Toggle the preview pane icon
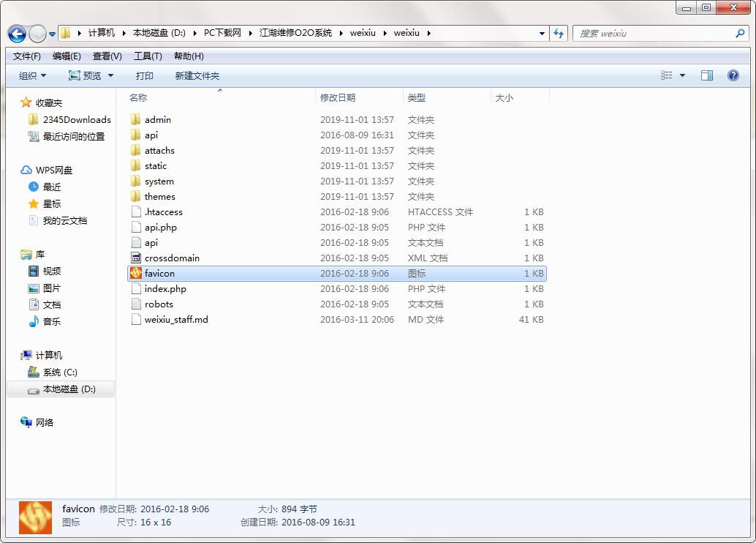 [707, 75]
